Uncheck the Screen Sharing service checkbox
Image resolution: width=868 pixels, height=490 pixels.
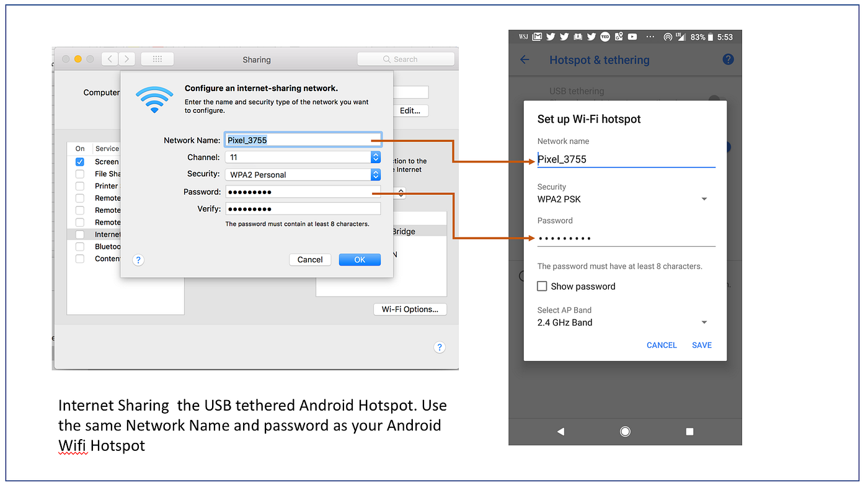point(79,161)
